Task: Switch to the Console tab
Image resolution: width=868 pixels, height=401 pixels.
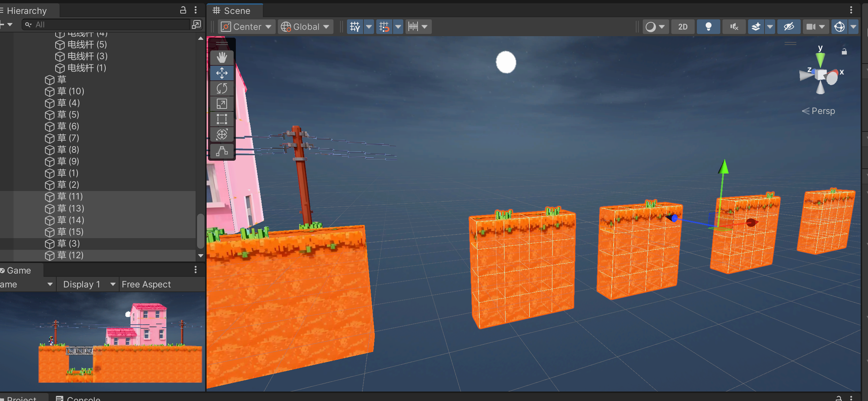Action: point(78,398)
